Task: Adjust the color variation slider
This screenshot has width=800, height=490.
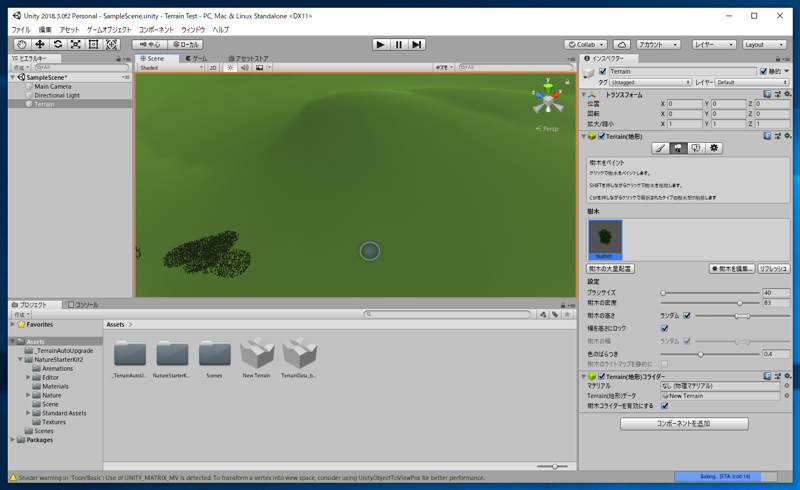Action: tap(711, 354)
